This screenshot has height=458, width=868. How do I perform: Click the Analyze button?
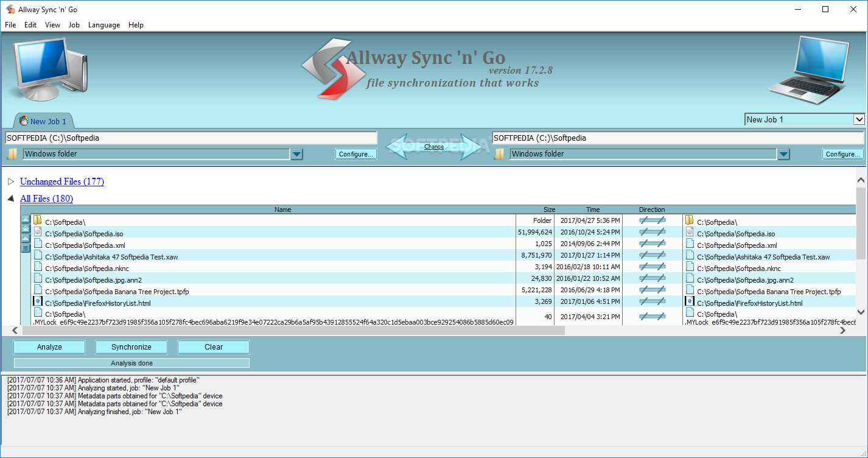click(x=49, y=347)
